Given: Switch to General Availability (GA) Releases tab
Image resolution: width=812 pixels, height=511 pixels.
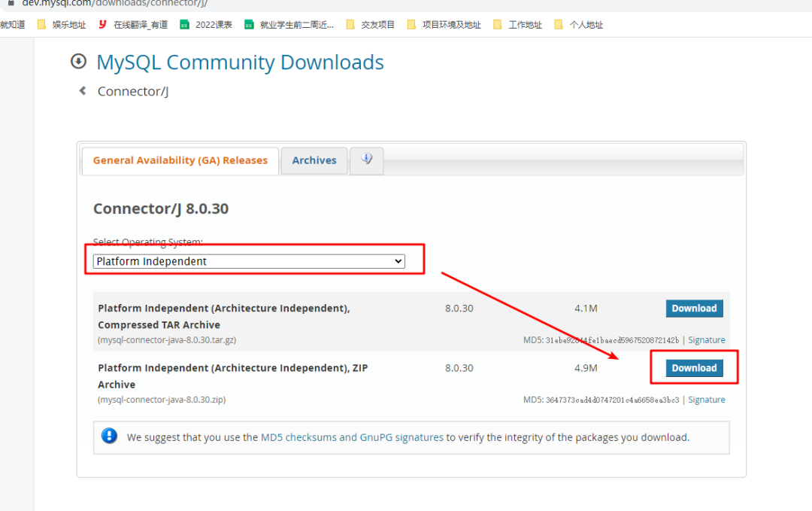Looking at the screenshot, I should 180,160.
